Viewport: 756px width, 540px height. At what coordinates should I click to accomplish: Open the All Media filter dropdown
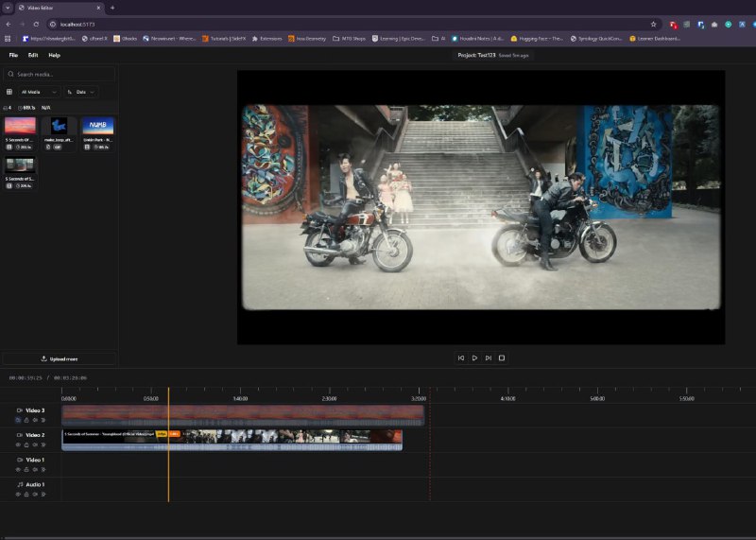39,92
